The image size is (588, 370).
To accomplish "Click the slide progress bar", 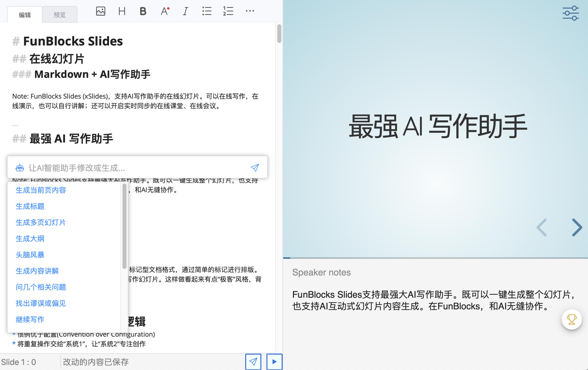I will pos(435,258).
